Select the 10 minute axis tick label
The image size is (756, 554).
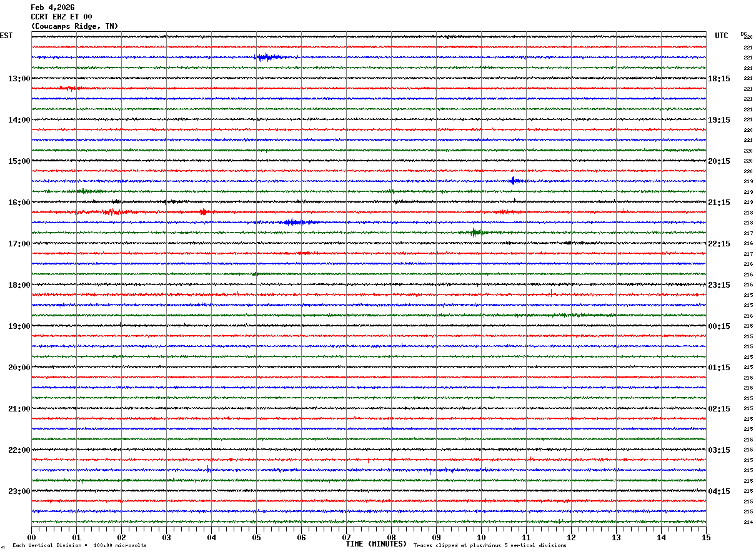481,538
